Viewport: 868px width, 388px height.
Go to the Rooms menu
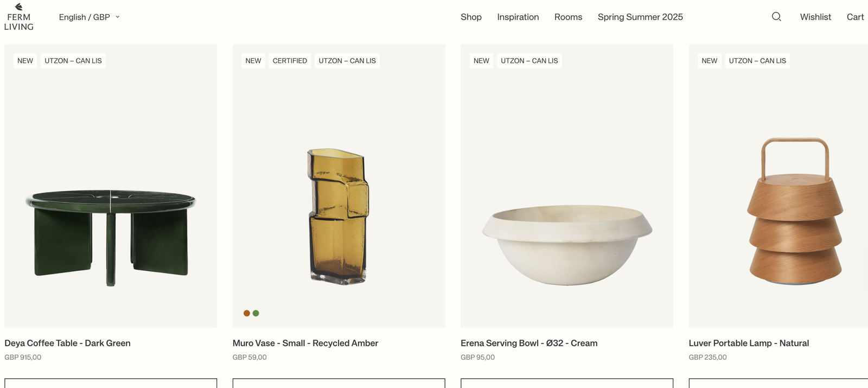[568, 17]
